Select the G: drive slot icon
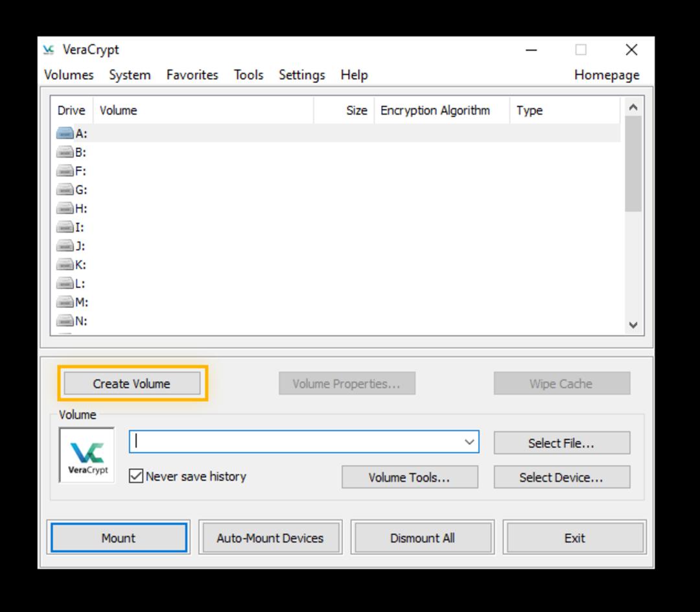700x612 pixels. (65, 190)
